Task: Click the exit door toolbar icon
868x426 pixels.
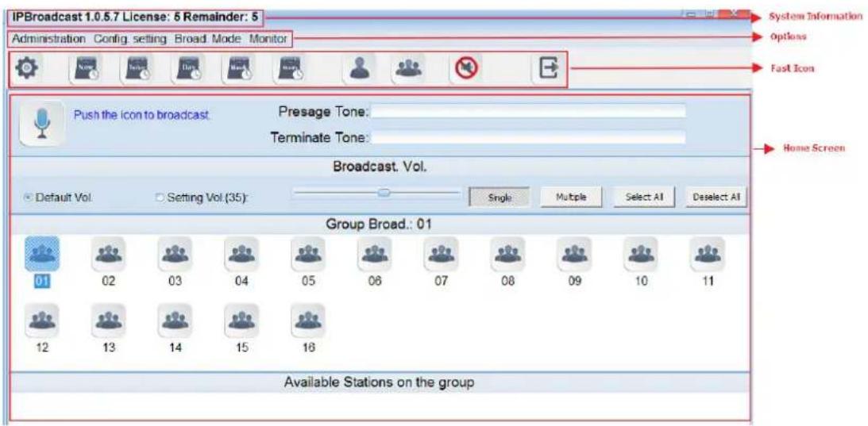Action: tap(549, 69)
